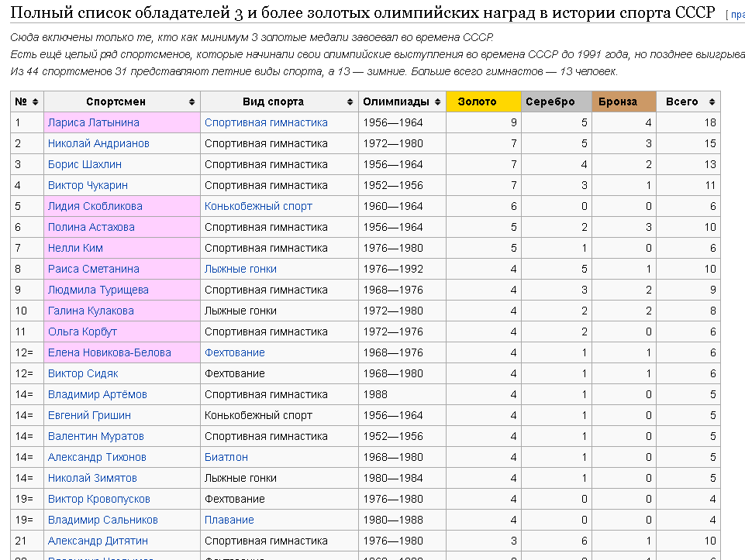Sort by Вид спорта column arrows
This screenshot has height=560, width=745.
pyautogui.click(x=350, y=101)
